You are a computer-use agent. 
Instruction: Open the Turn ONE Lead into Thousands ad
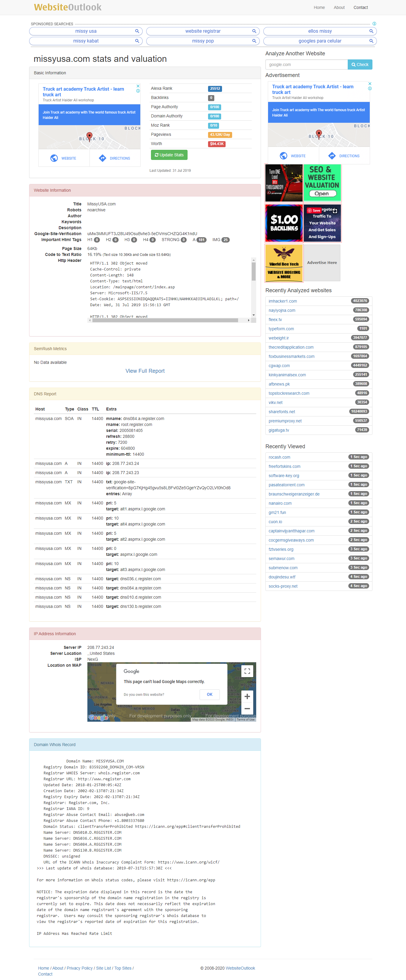coord(284,183)
